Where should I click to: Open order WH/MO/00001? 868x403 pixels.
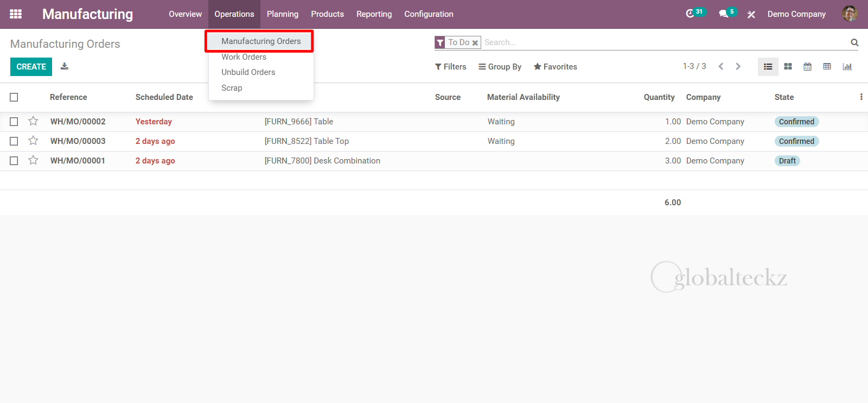(x=78, y=161)
